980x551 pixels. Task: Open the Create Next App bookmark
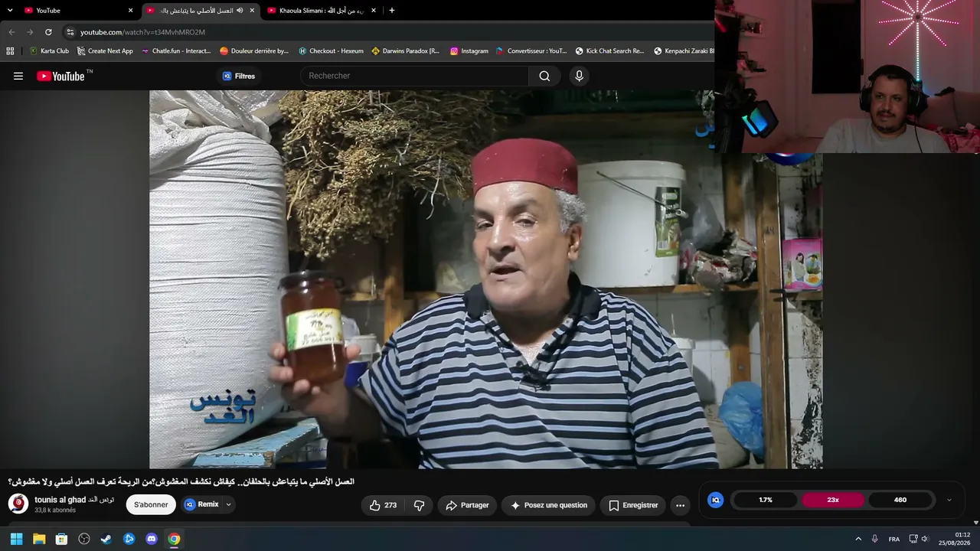[x=105, y=51]
